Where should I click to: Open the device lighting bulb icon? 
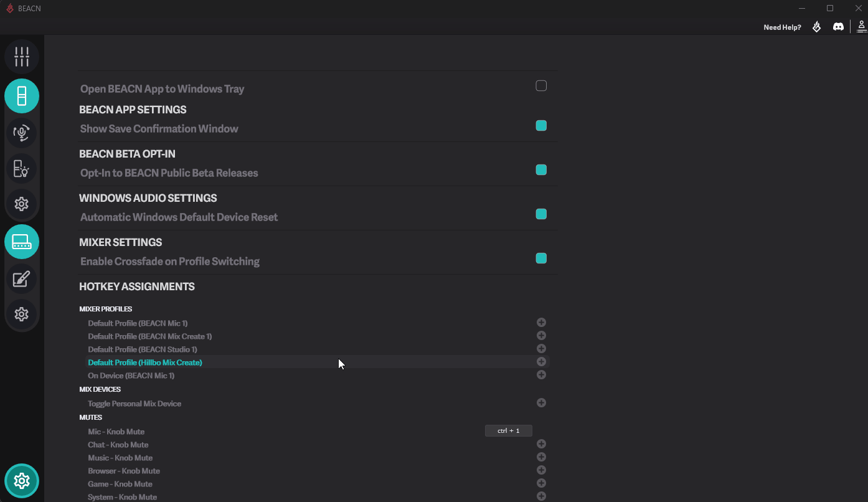click(22, 169)
